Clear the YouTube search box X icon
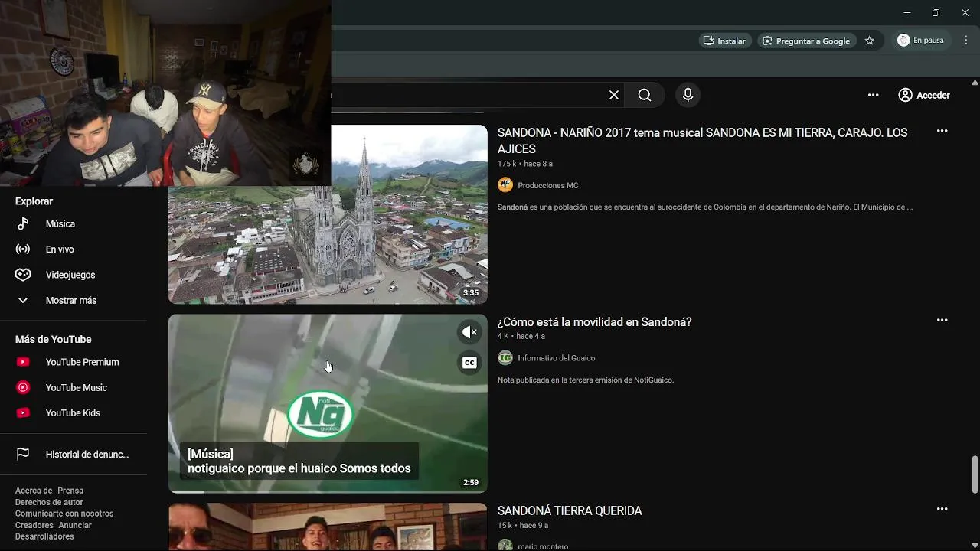 (614, 95)
